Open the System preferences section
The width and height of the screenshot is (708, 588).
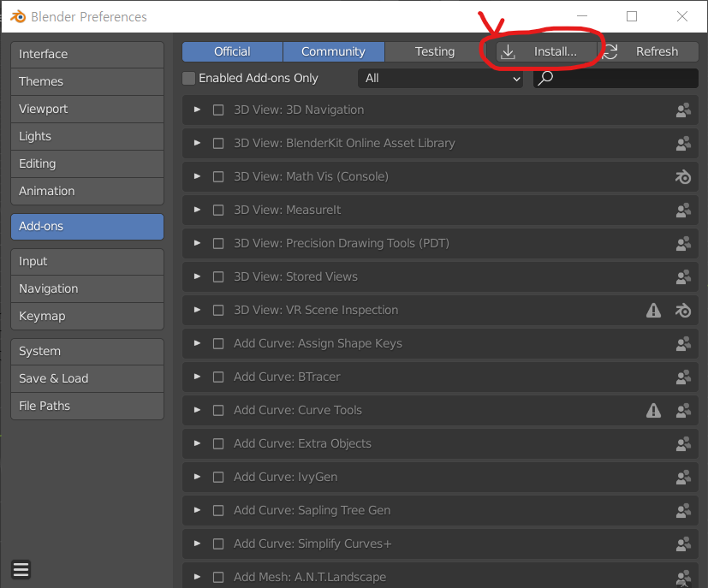pos(87,352)
